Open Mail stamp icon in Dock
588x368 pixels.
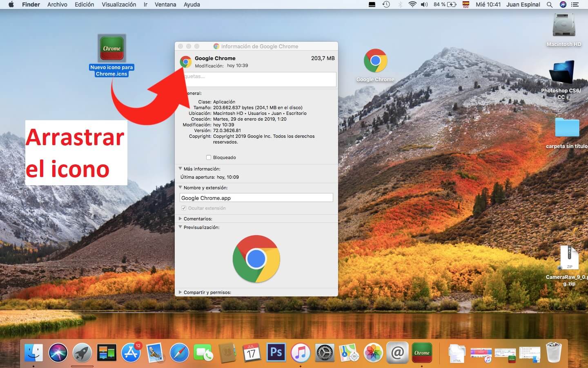point(155,352)
